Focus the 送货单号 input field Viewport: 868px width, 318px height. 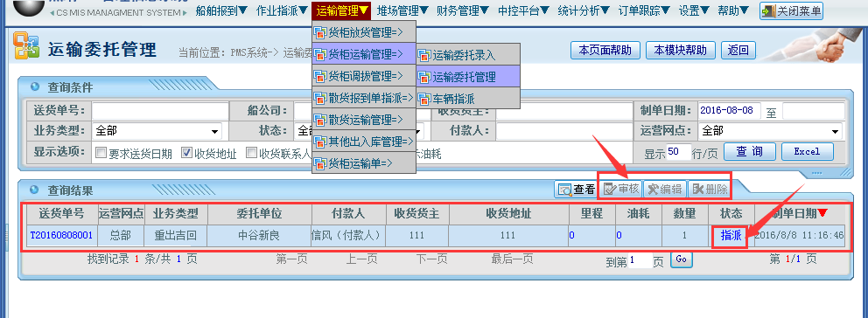160,111
